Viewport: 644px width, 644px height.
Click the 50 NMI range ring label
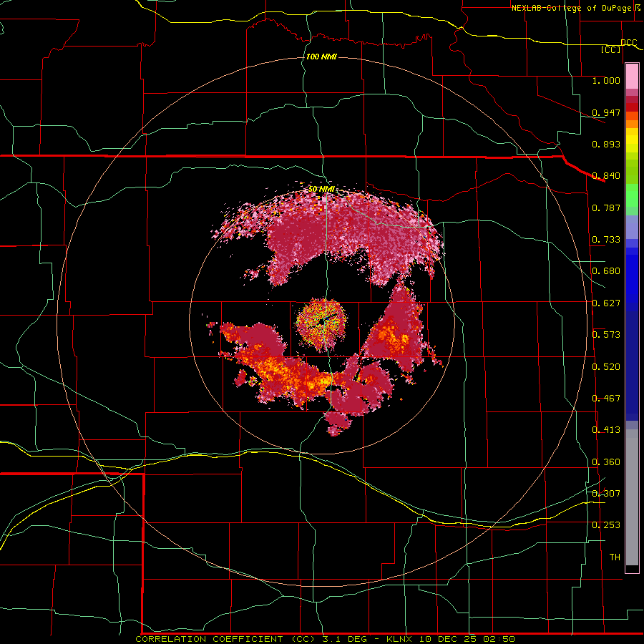321,189
